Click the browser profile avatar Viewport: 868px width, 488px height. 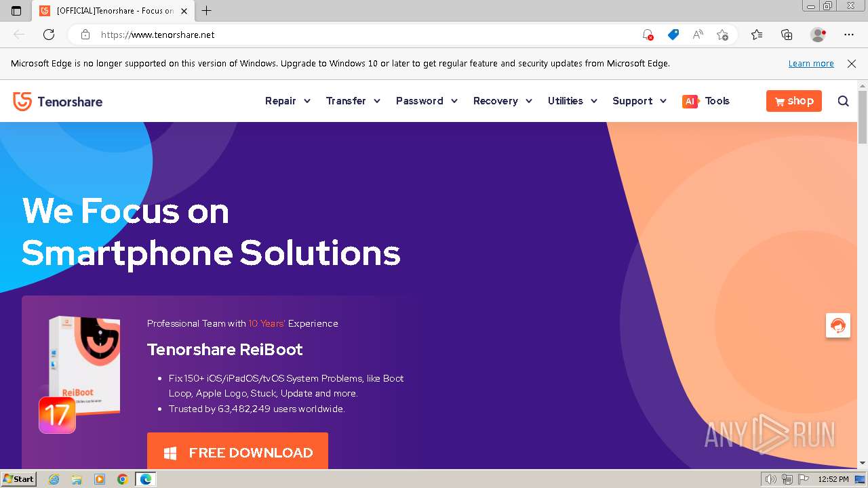(818, 35)
